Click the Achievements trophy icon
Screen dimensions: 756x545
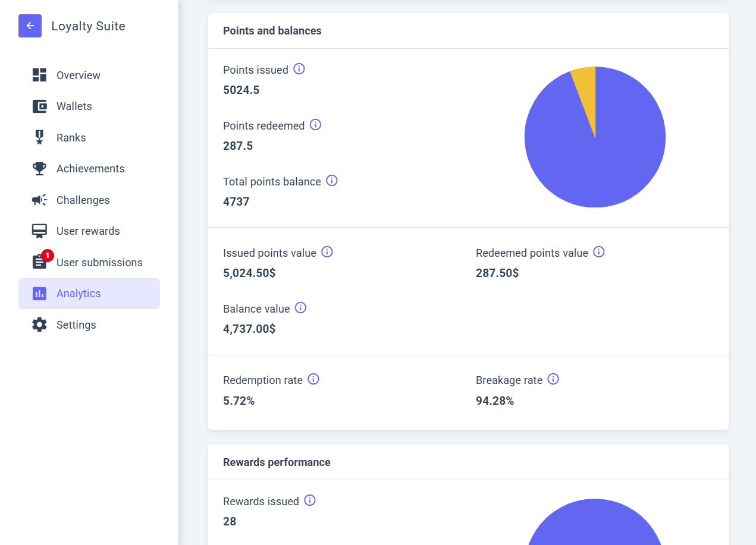click(x=39, y=169)
